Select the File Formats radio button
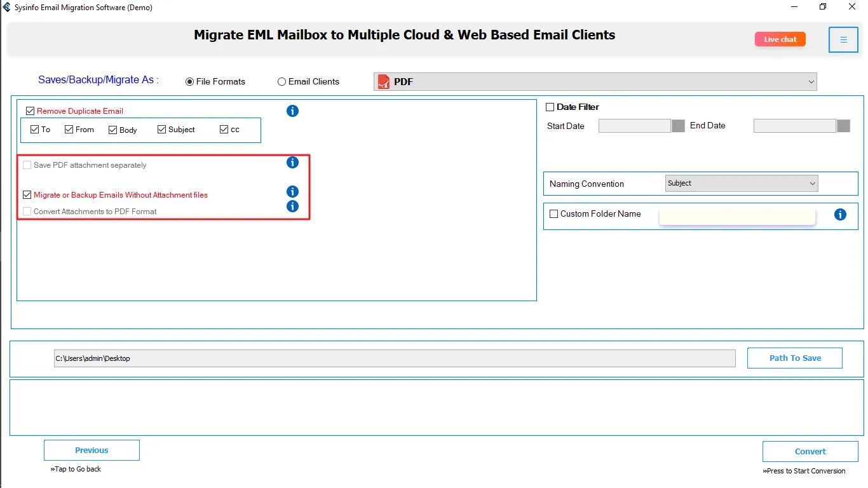The image size is (868, 488). click(x=189, y=81)
